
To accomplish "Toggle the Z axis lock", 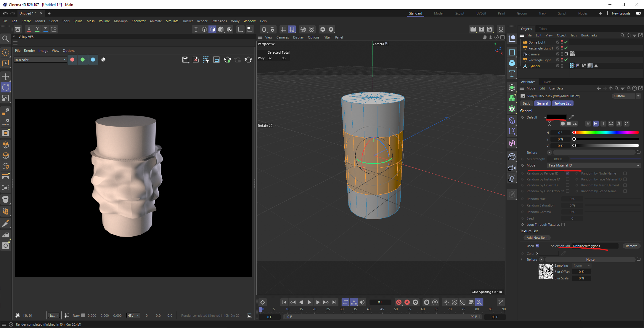I will (x=45, y=29).
